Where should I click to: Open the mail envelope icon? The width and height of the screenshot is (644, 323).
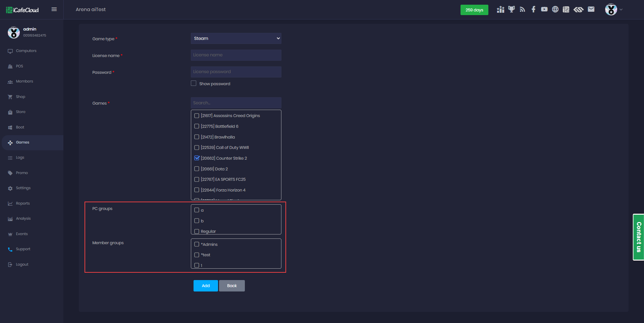(x=591, y=9)
